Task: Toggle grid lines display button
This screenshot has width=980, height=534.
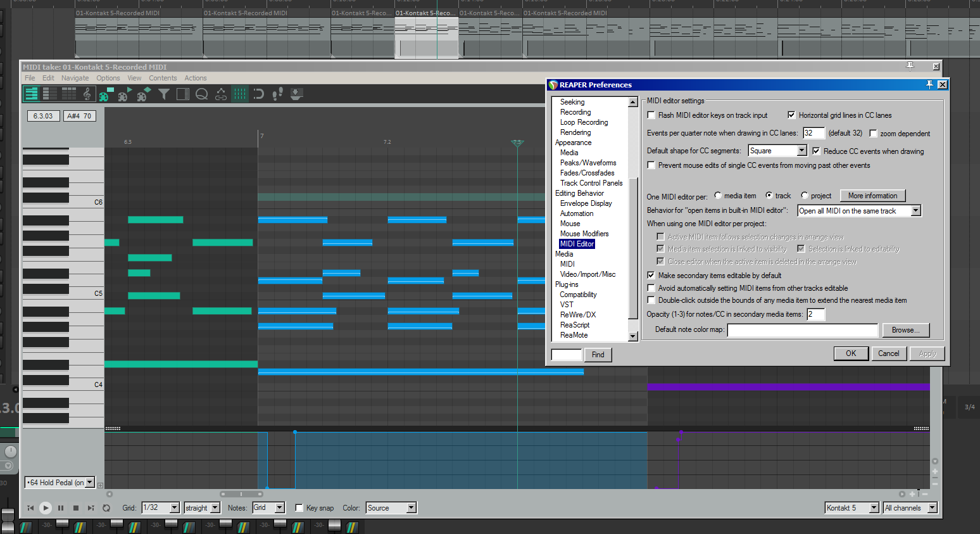Action: (240, 94)
